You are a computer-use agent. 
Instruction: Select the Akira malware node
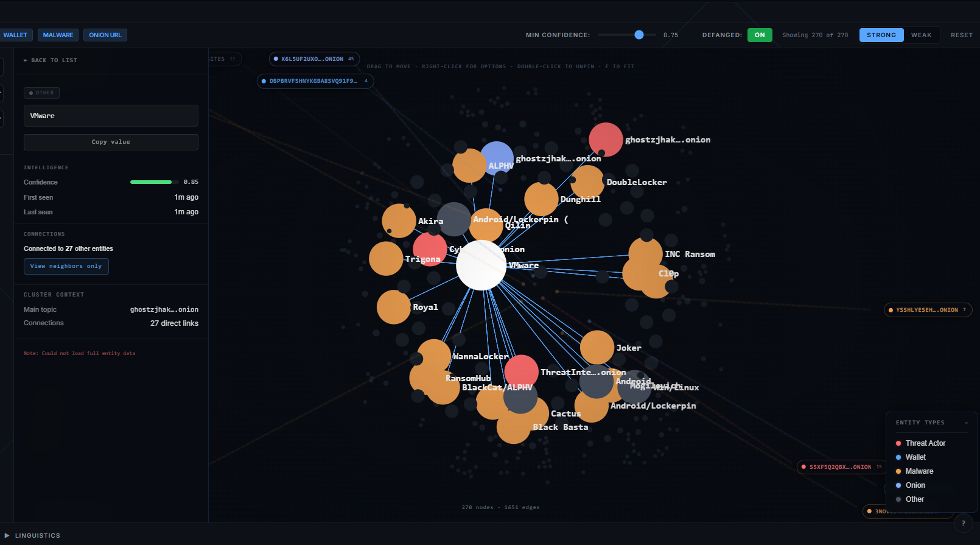[x=399, y=221]
